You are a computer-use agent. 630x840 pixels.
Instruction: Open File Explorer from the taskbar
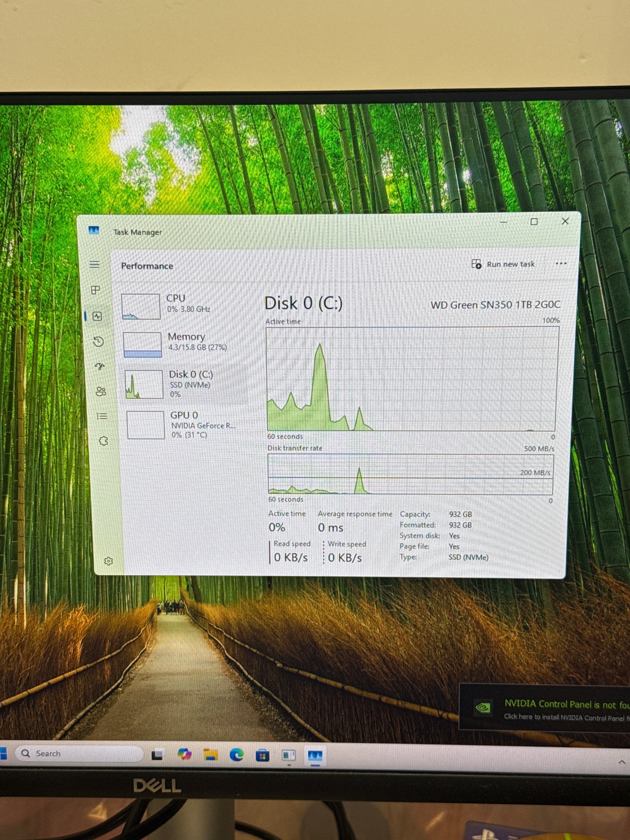pyautogui.click(x=211, y=754)
